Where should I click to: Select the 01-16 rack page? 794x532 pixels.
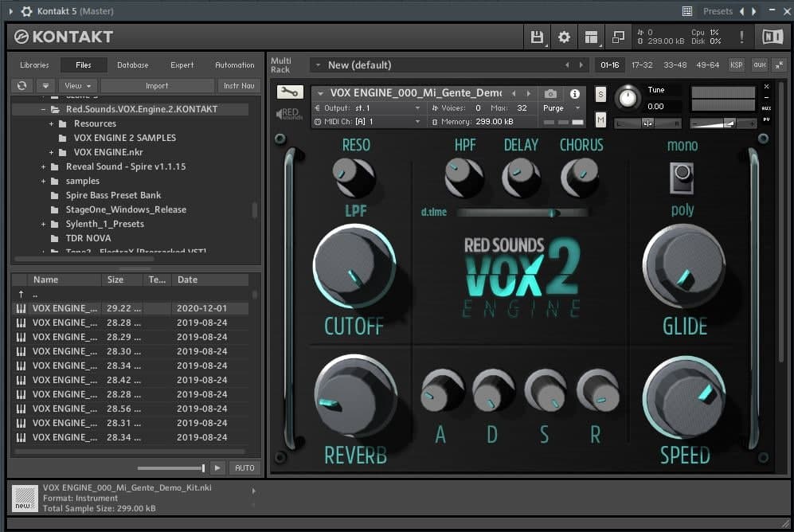coord(610,65)
